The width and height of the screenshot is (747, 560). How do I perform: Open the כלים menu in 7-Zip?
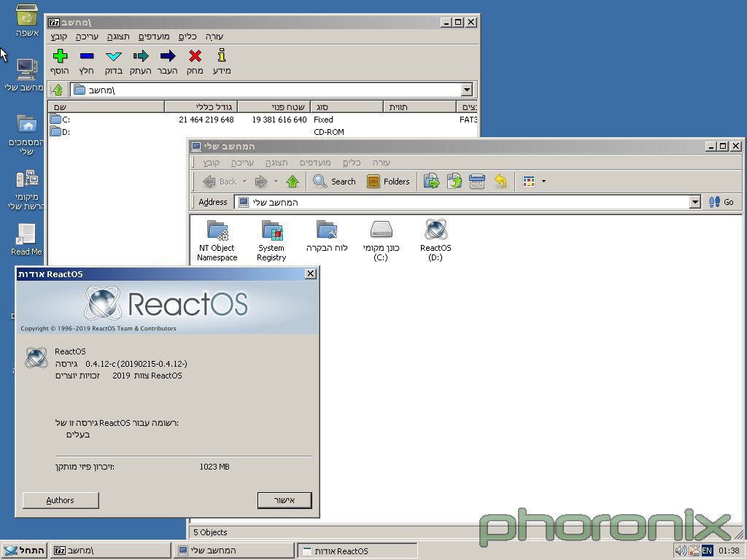pos(188,36)
